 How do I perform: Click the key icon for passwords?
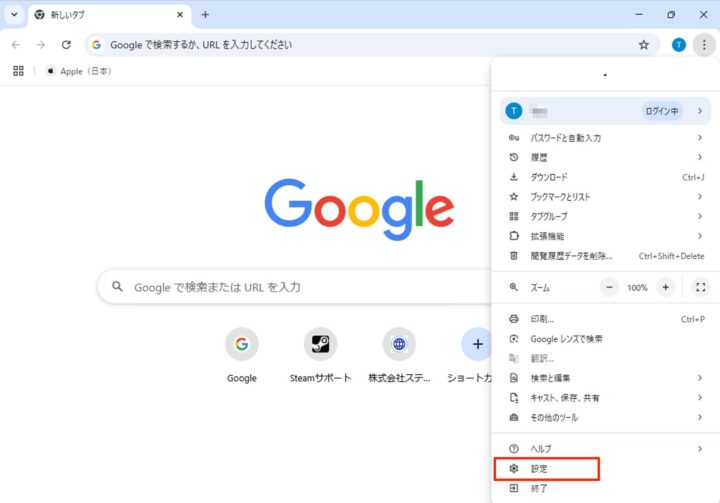pos(514,137)
